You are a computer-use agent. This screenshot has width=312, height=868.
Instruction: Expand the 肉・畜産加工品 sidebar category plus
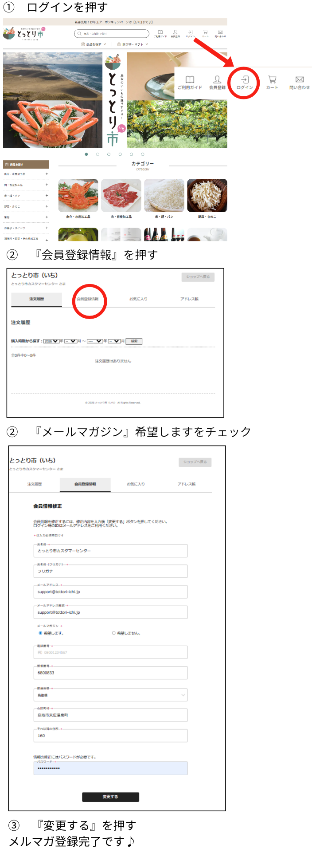[x=47, y=185]
